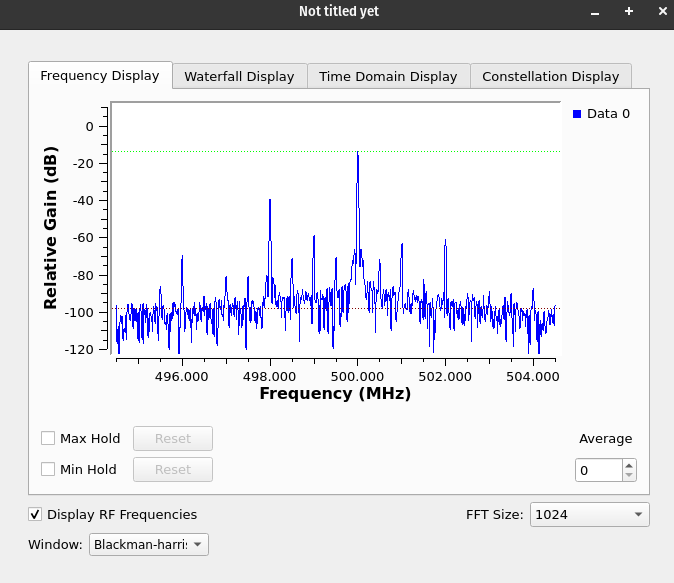
Task: Switch to the Frequency Display tab
Action: pyautogui.click(x=100, y=76)
